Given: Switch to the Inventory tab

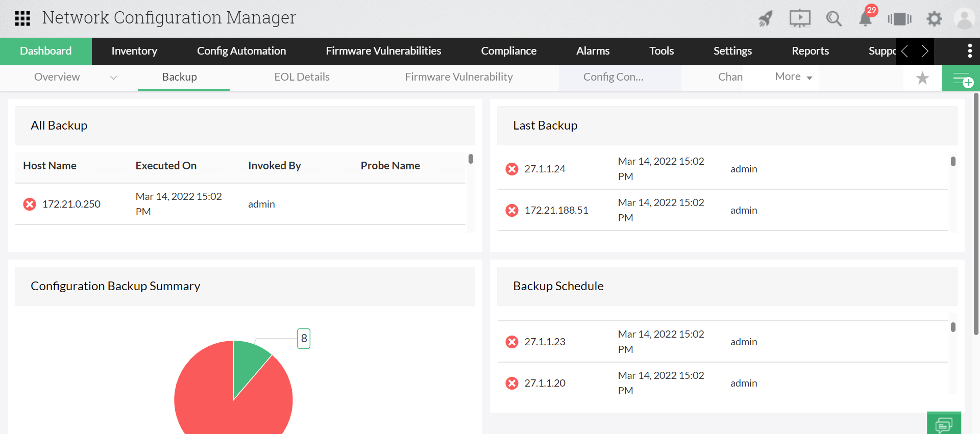Looking at the screenshot, I should (134, 51).
